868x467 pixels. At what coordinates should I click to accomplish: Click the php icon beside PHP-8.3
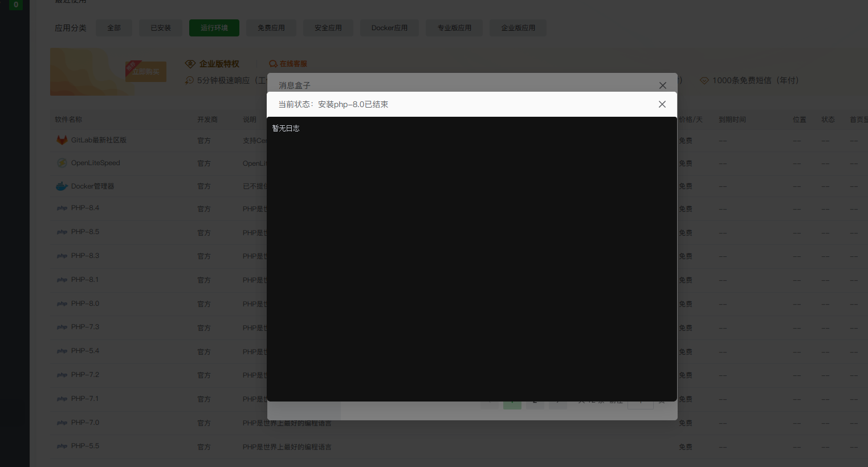tap(62, 256)
